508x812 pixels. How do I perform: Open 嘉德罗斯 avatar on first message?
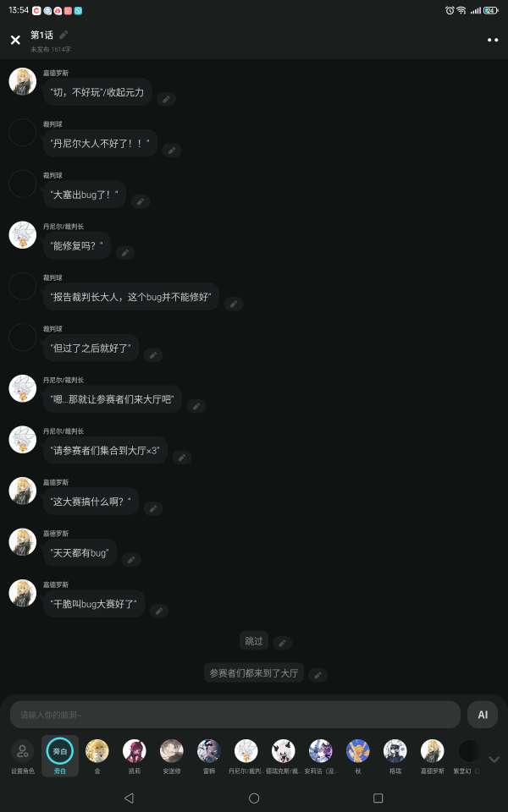[x=23, y=81]
